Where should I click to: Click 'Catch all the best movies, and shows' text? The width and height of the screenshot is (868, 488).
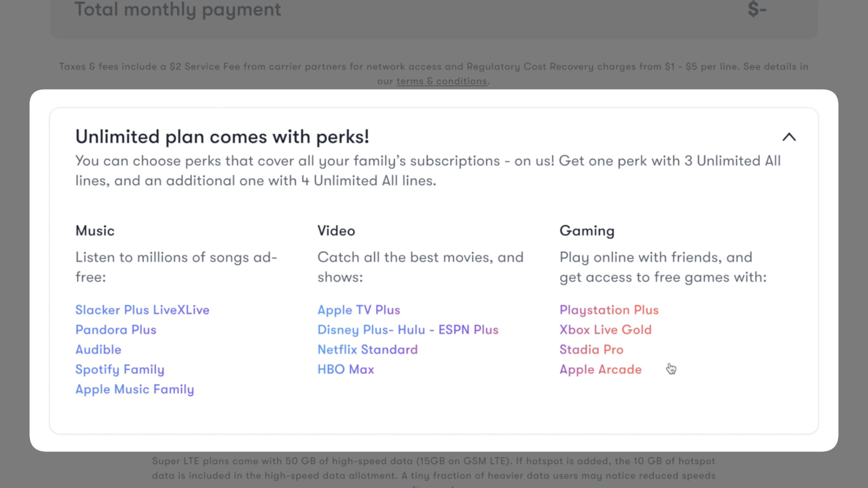pos(420,267)
